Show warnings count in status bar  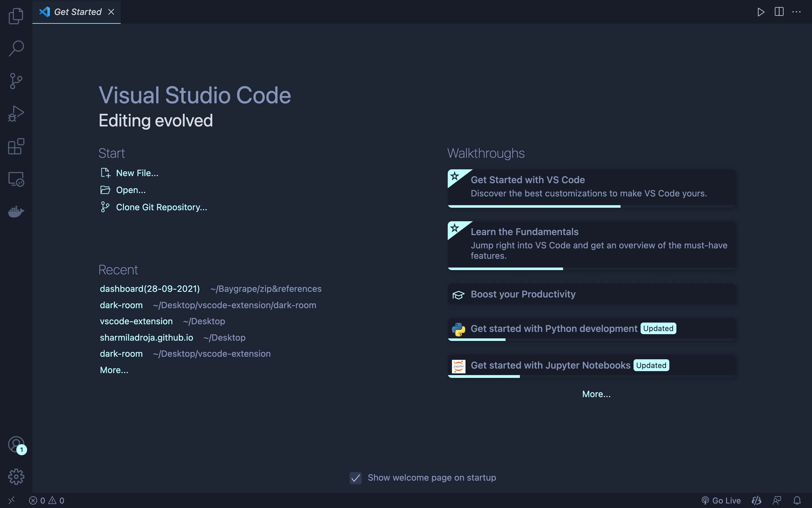56,501
